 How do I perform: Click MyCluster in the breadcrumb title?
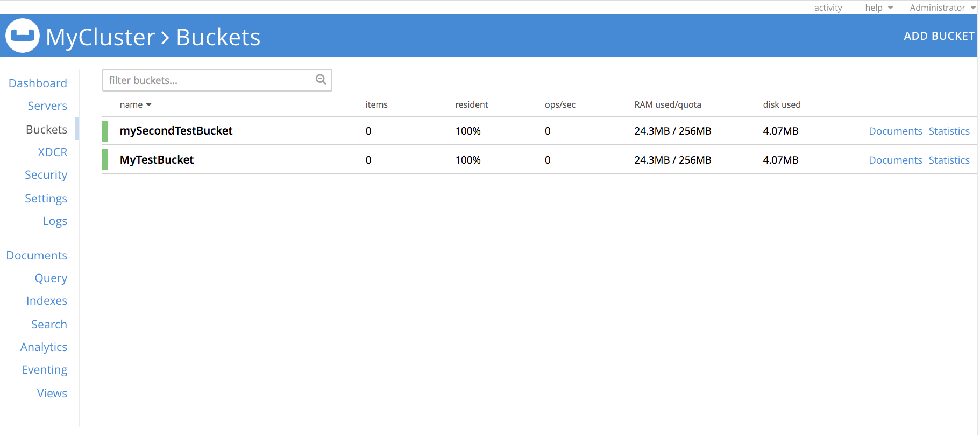[x=101, y=37]
